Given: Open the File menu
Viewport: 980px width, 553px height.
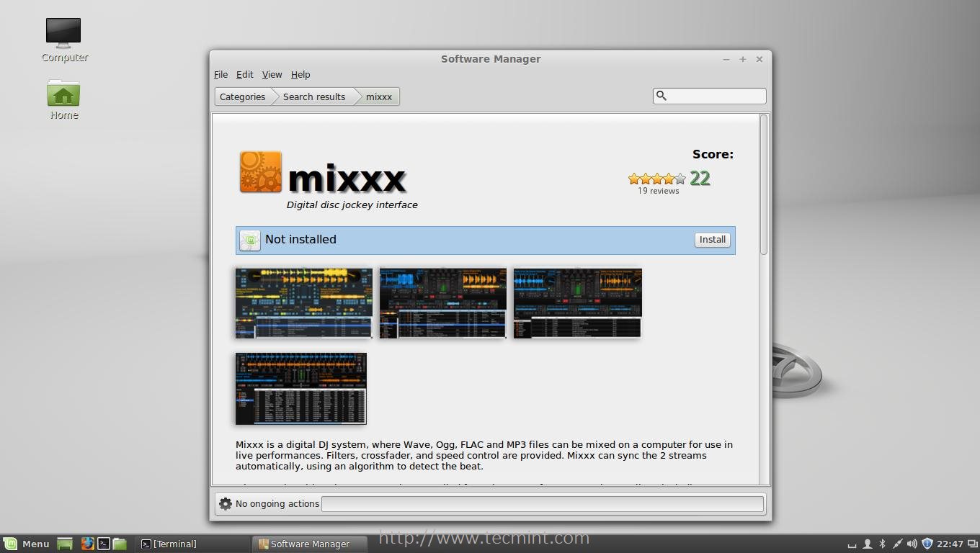Looking at the screenshot, I should click(x=220, y=75).
